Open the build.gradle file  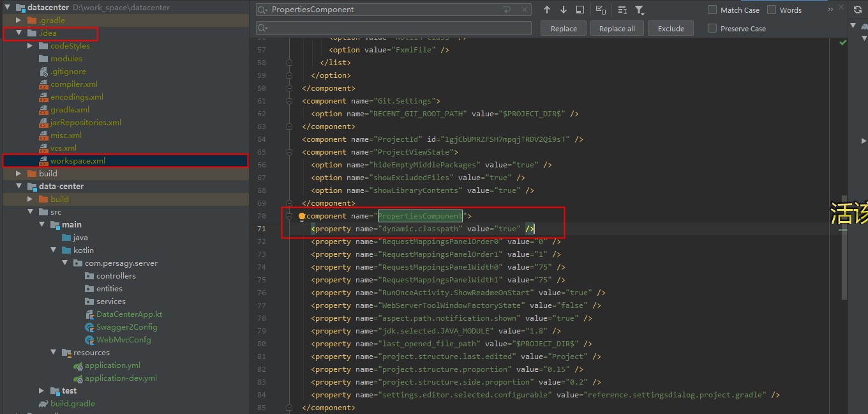(72, 404)
